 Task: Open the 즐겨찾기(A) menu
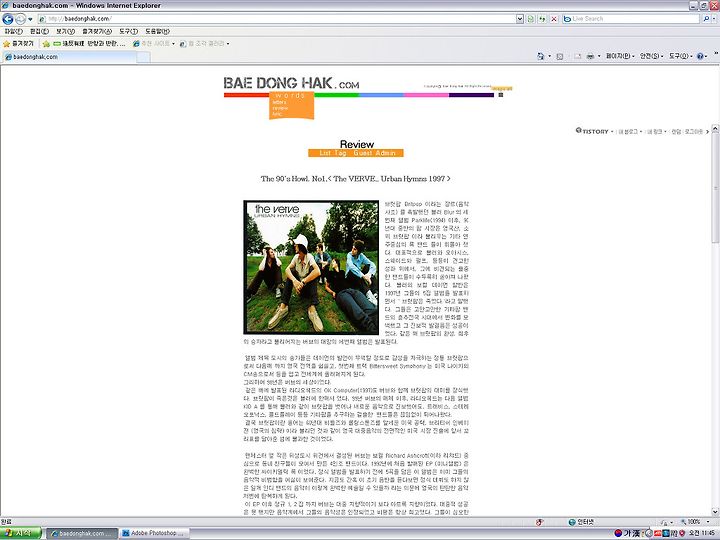coord(96,31)
